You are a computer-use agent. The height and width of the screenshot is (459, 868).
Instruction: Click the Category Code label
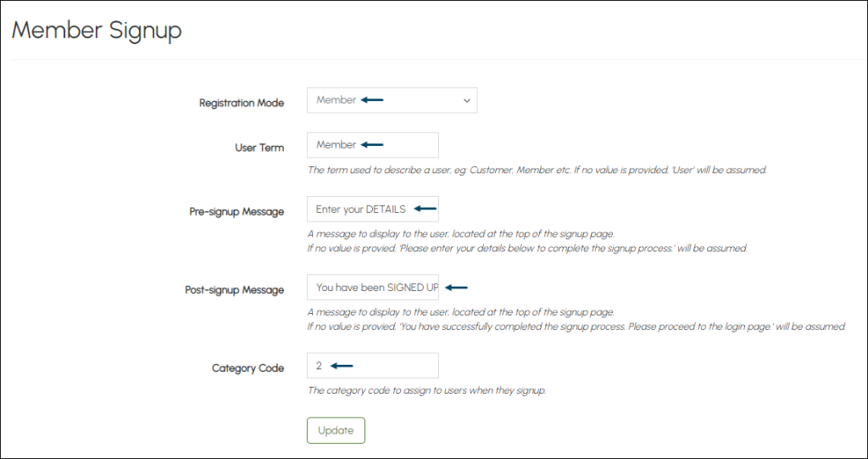248,368
